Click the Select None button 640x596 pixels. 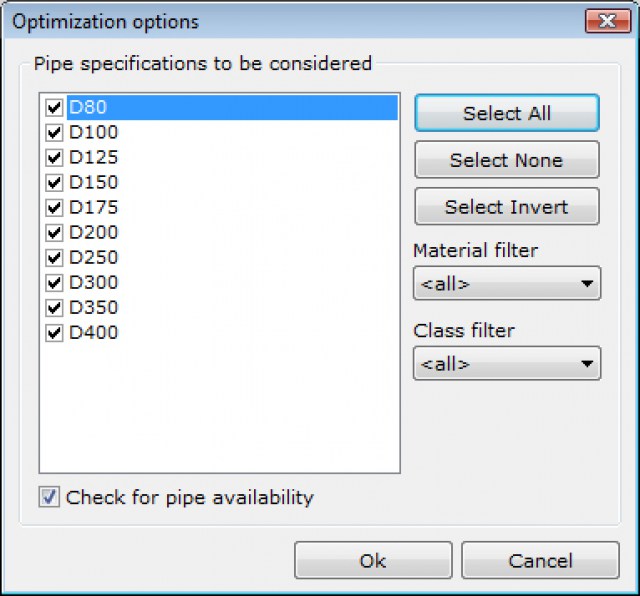point(506,160)
